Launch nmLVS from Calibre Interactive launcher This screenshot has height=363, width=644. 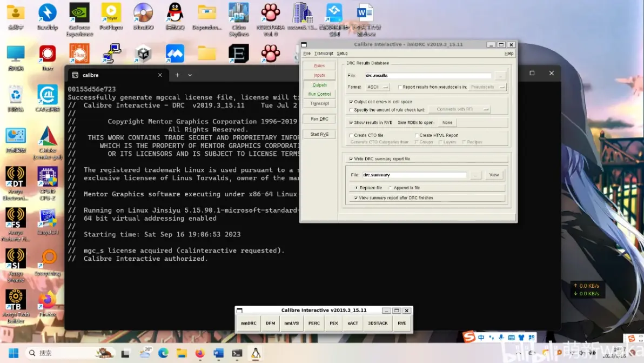pyautogui.click(x=292, y=324)
